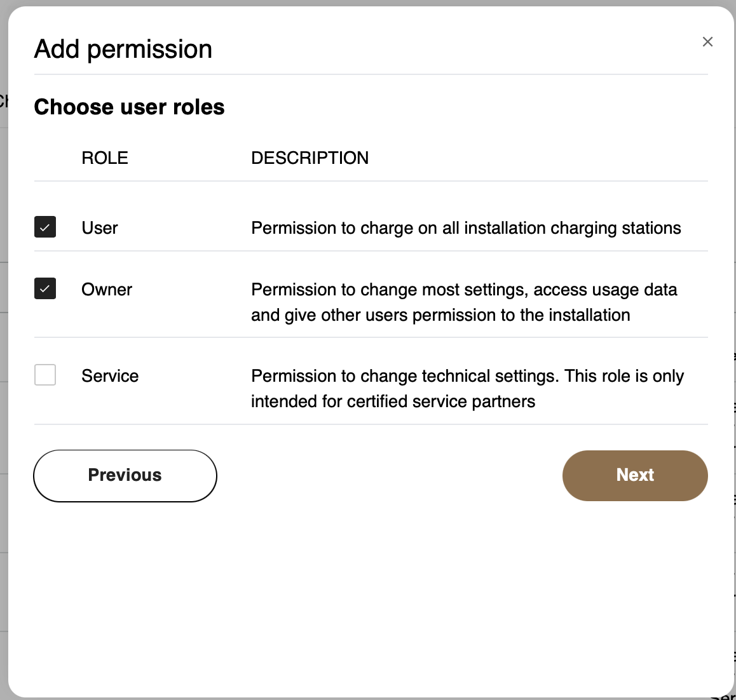Close the Add permission dialog
The image size is (736, 700).
(x=707, y=42)
